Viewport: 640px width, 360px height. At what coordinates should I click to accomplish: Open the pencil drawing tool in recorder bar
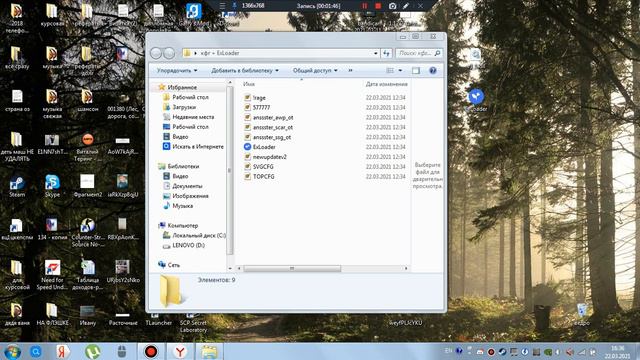[x=406, y=6]
